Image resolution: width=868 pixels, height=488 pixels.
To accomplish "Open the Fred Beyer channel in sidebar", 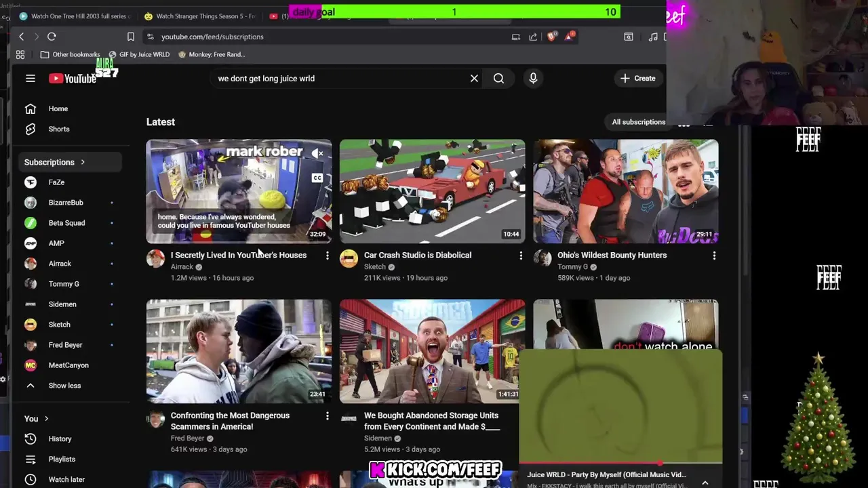I will 71,345.
